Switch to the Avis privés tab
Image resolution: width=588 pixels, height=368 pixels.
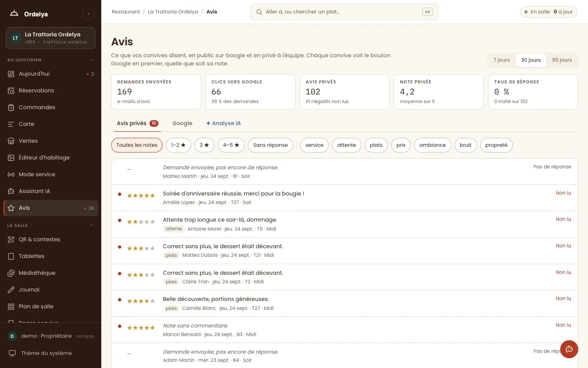[x=137, y=123]
